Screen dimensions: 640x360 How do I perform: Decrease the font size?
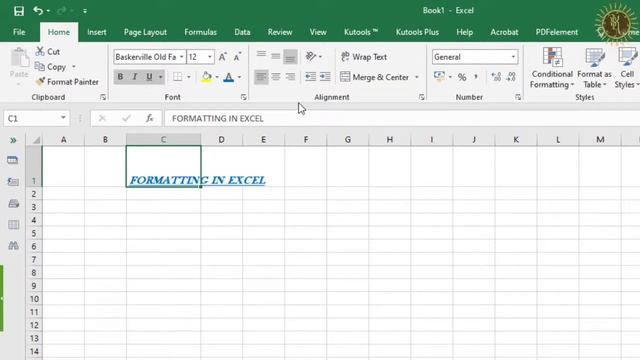(x=237, y=57)
